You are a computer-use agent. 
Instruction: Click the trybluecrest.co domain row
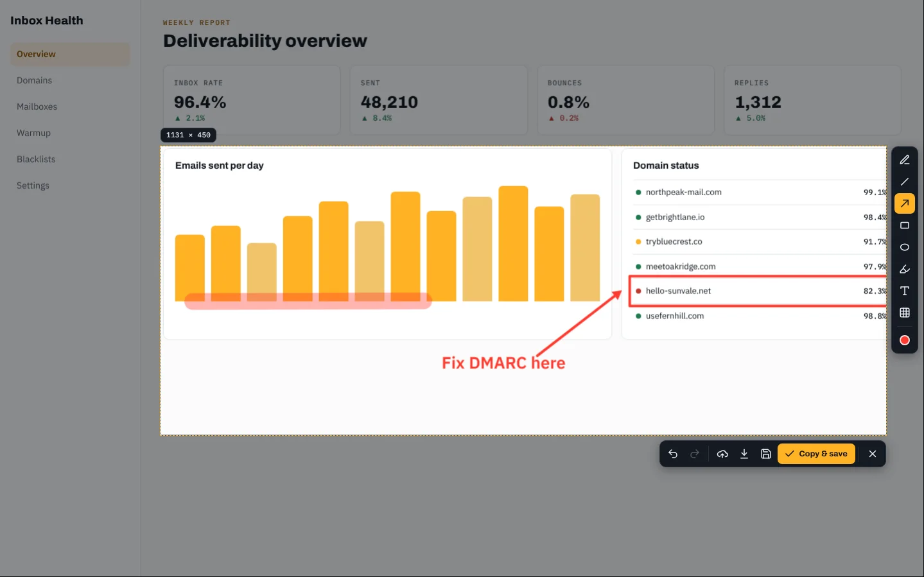760,242
